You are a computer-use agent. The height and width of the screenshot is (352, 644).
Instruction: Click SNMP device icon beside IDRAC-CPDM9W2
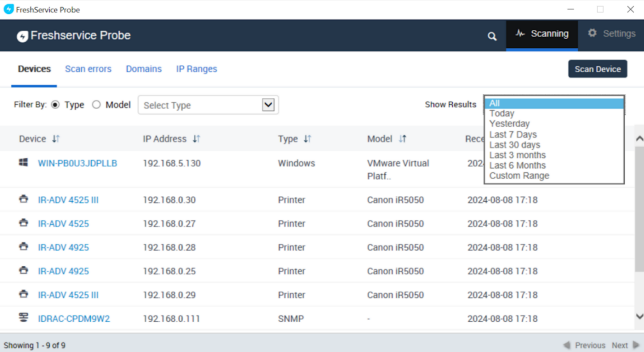(x=24, y=317)
